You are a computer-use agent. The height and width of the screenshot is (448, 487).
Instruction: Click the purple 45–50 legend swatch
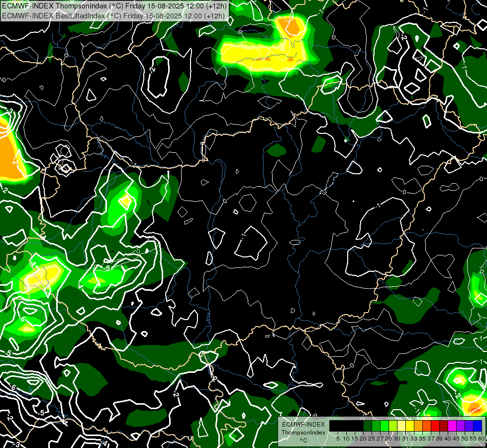tap(461, 426)
